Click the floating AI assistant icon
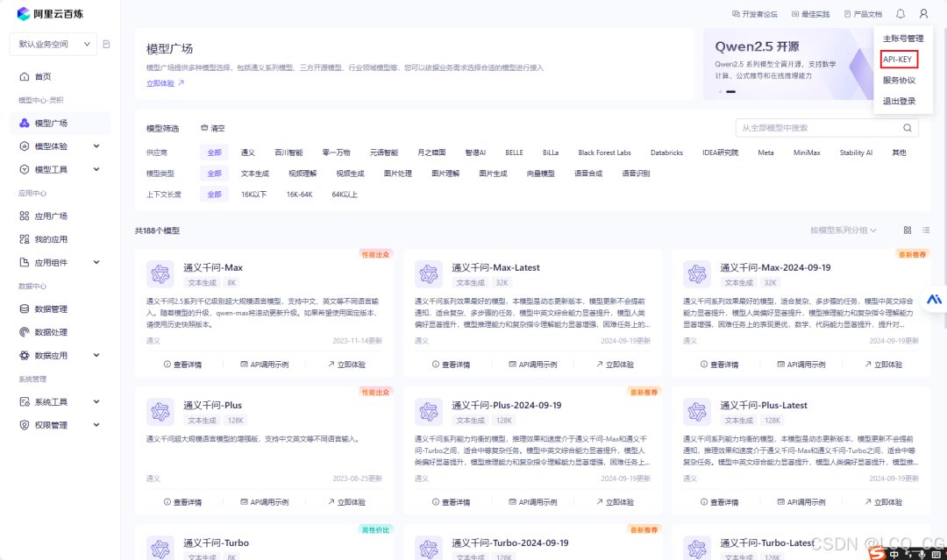947x560 pixels. pyautogui.click(x=934, y=300)
